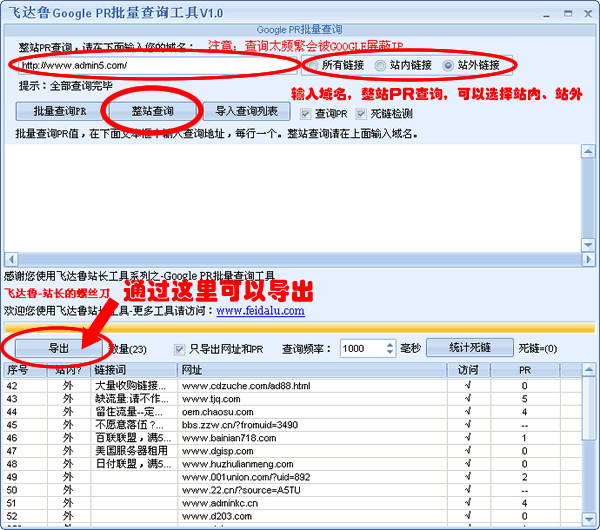Toggle the 只导出网址和PR checkbox
This screenshot has width=600, height=530.
218,349
